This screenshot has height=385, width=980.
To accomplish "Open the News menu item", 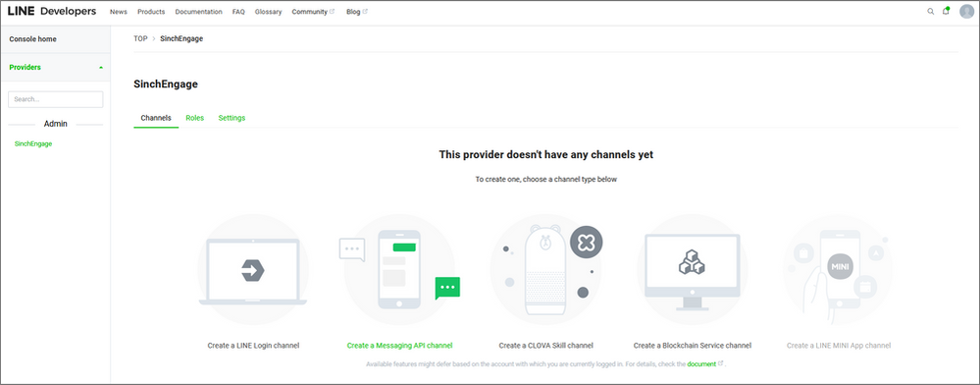I will 119,12.
